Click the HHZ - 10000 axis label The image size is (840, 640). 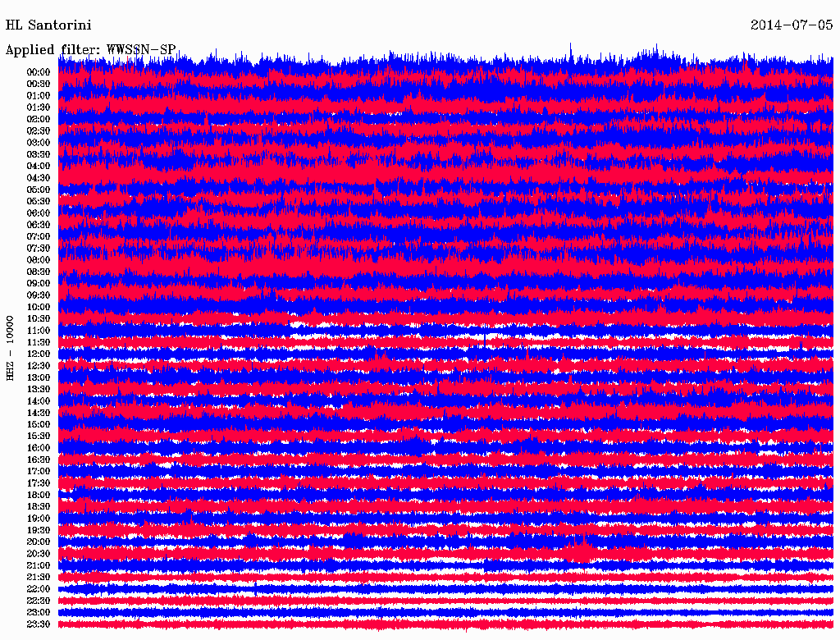[x=10, y=349]
